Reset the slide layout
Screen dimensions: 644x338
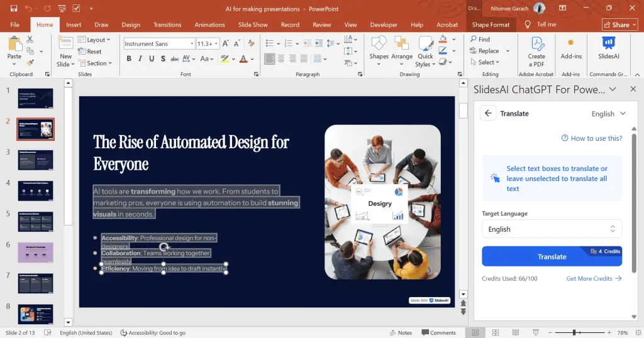pos(89,52)
